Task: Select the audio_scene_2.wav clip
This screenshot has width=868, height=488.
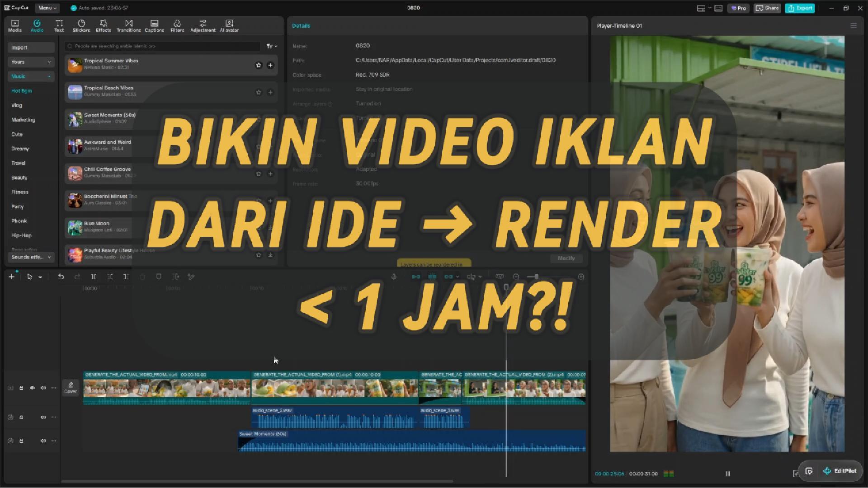Action: (x=335, y=418)
